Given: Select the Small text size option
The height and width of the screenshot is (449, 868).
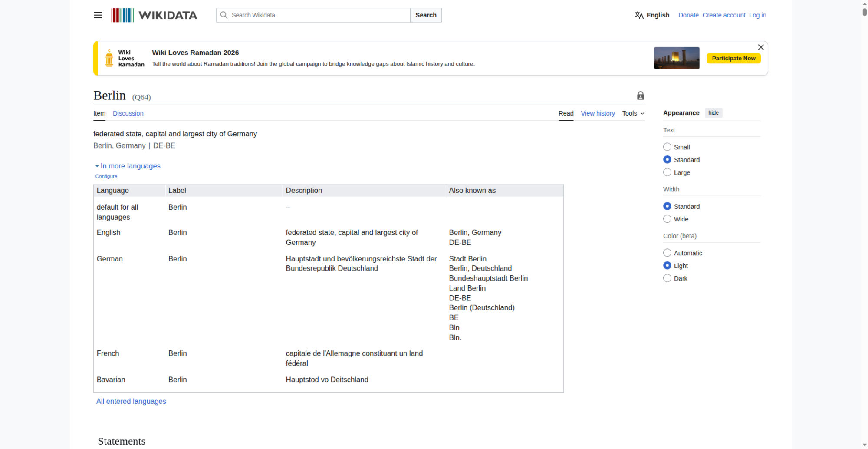Looking at the screenshot, I should 667,147.
